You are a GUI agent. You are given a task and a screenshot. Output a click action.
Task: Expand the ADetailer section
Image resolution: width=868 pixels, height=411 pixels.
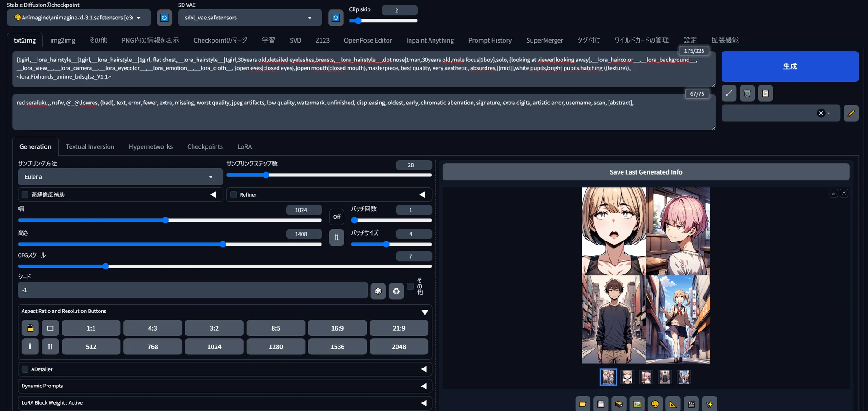tap(424, 369)
